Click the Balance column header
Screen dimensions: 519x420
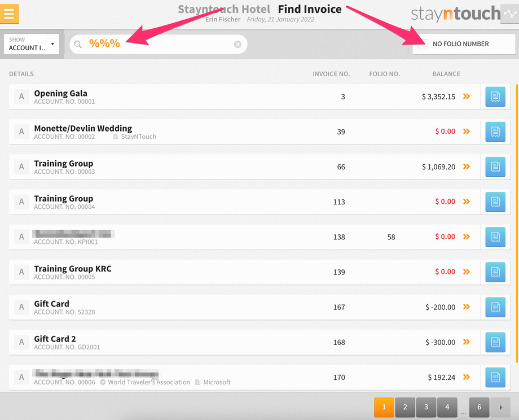(x=446, y=74)
